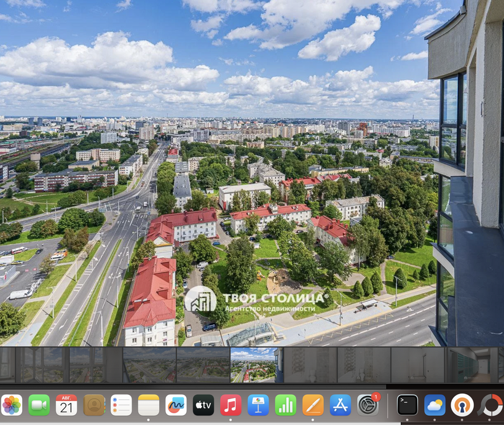The height and width of the screenshot is (425, 504).
Task: Select the thumbnail just before the highlighted one
Action: click(x=203, y=365)
